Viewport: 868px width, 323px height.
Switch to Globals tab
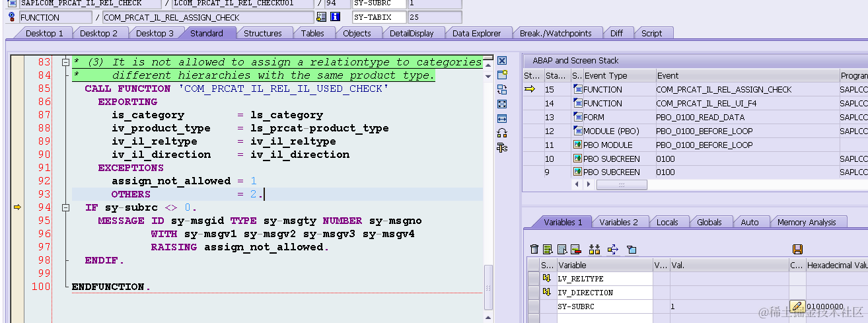click(x=709, y=223)
